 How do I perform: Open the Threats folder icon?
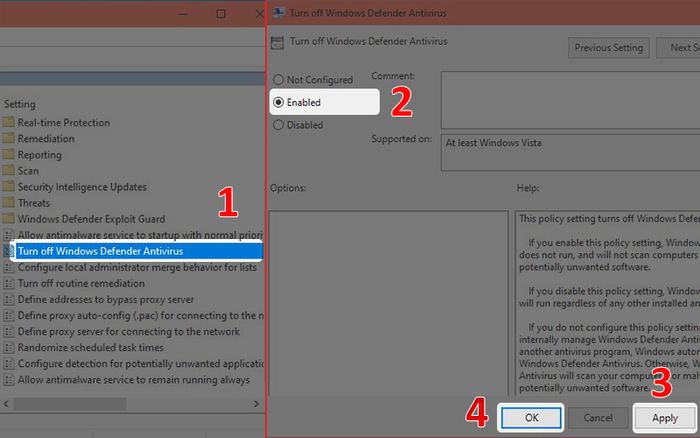point(8,203)
